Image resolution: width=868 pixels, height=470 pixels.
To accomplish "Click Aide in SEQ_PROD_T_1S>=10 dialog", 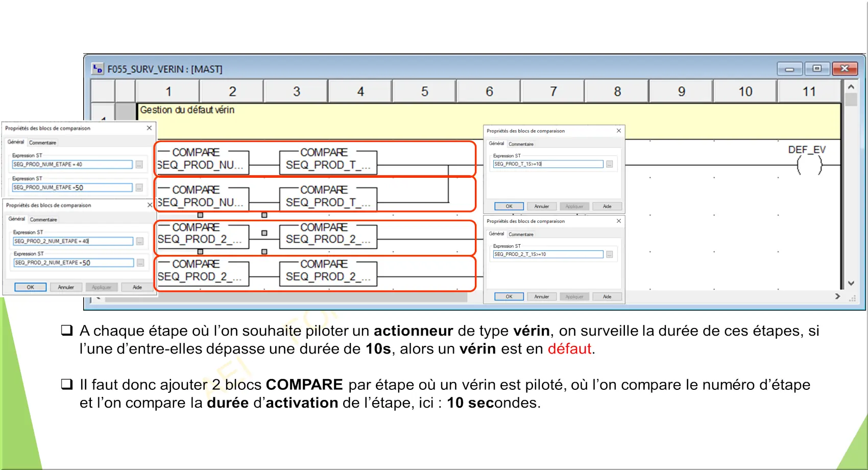I will [x=607, y=206].
